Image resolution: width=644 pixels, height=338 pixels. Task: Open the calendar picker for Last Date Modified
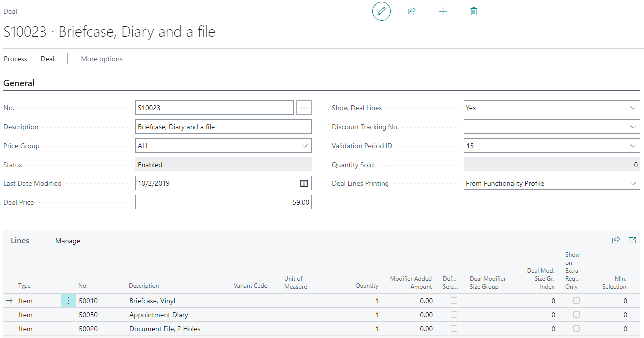(304, 183)
